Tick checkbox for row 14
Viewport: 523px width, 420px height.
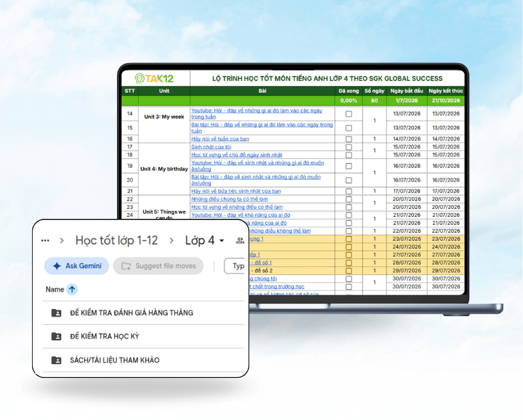click(348, 114)
